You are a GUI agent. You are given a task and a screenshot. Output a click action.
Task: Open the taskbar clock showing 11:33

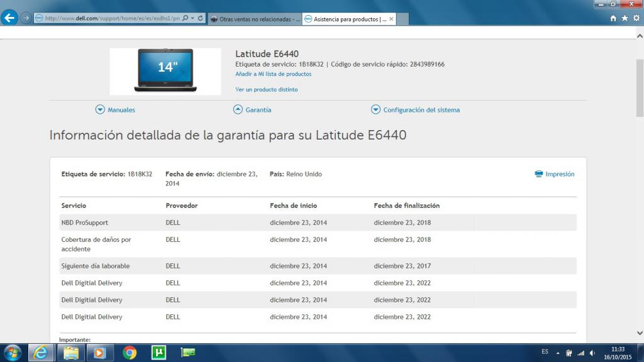point(618,353)
